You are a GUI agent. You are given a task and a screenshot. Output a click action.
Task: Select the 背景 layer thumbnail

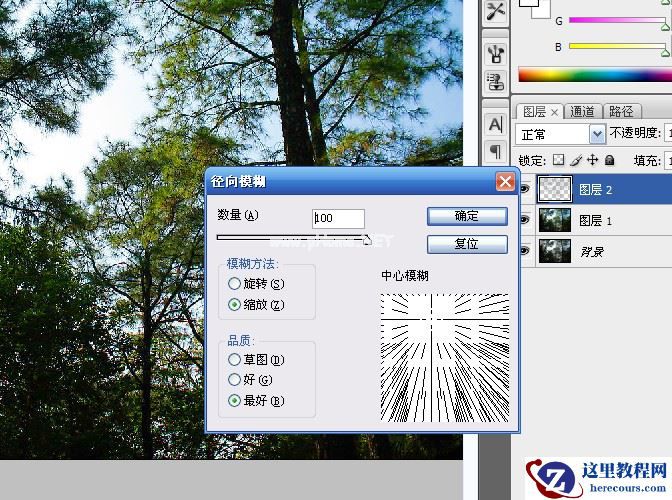(x=555, y=251)
